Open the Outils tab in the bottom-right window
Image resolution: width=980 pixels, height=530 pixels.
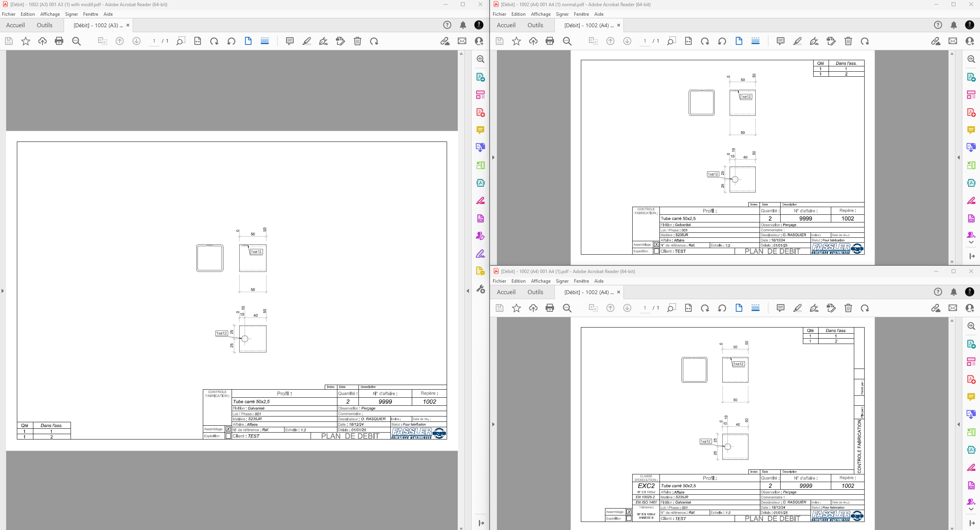(x=535, y=292)
